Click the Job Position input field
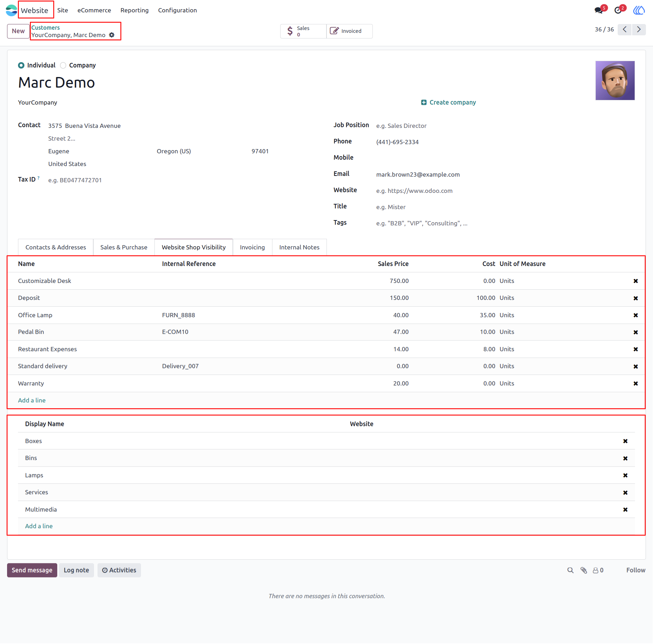The width and height of the screenshot is (653, 644). pos(505,126)
